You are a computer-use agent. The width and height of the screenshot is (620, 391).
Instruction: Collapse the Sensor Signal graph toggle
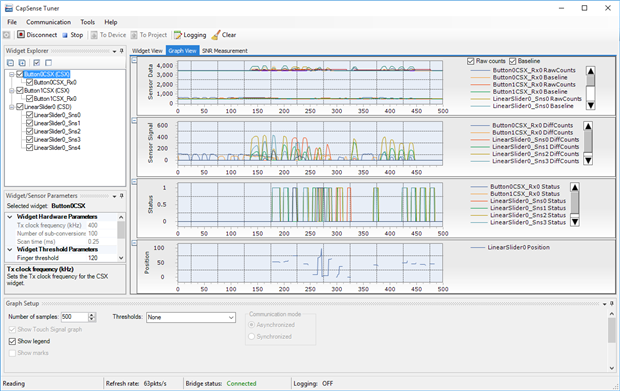pos(134,121)
